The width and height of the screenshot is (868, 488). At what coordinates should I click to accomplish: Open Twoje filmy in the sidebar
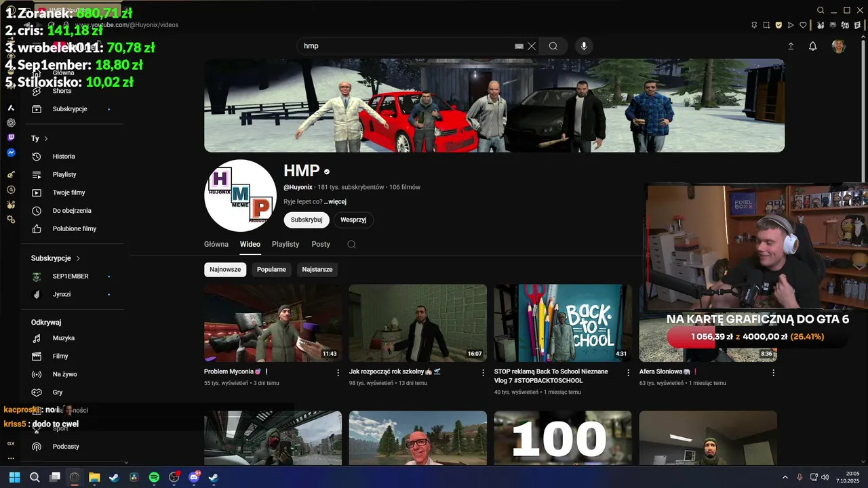pos(68,192)
